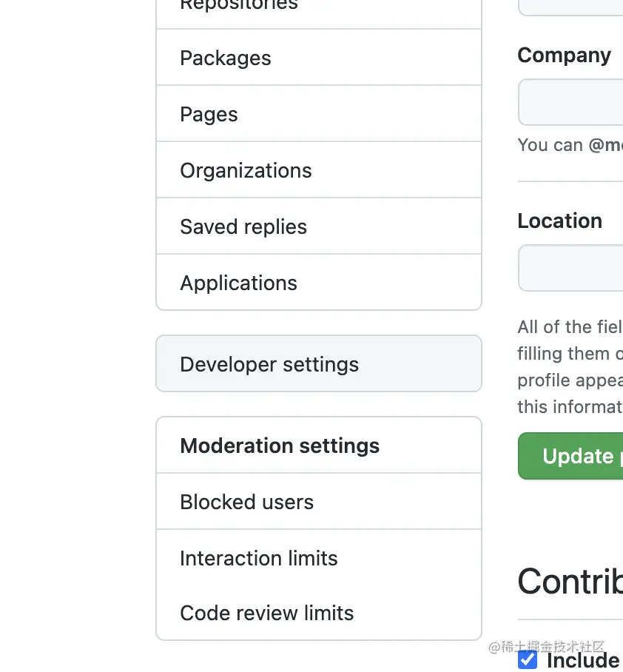Open Interaction limits settings
Viewport: 623px width, 672px height.
click(x=258, y=558)
